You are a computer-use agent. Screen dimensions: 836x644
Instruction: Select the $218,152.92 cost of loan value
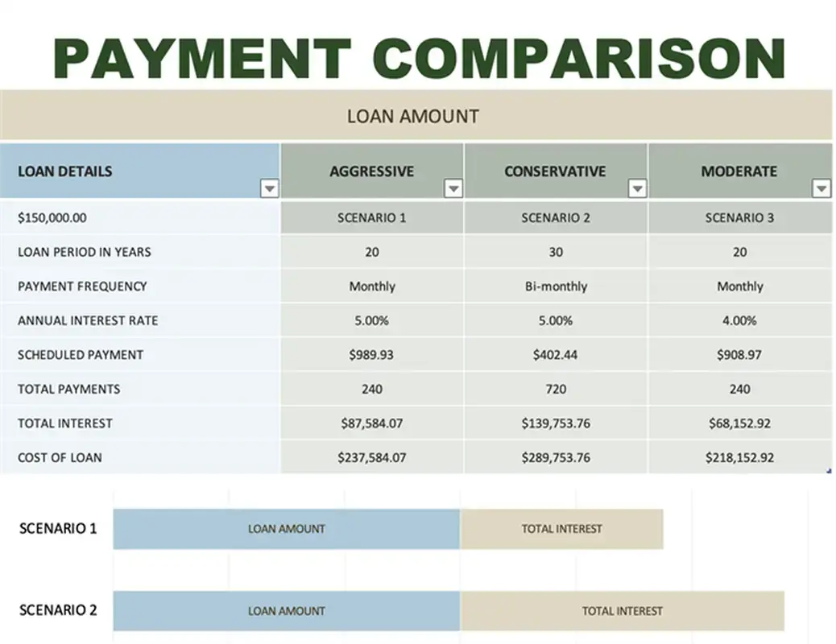tap(739, 457)
